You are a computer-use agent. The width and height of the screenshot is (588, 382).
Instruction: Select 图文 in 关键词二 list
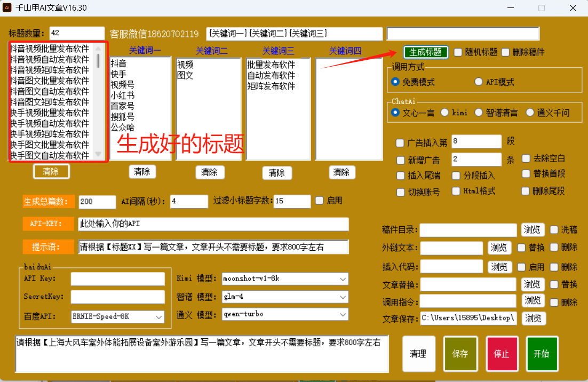(x=185, y=75)
